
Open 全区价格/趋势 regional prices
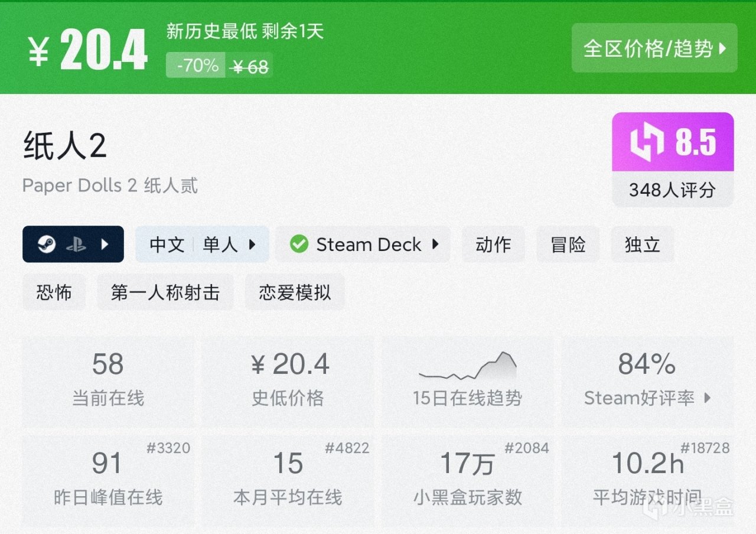[654, 48]
